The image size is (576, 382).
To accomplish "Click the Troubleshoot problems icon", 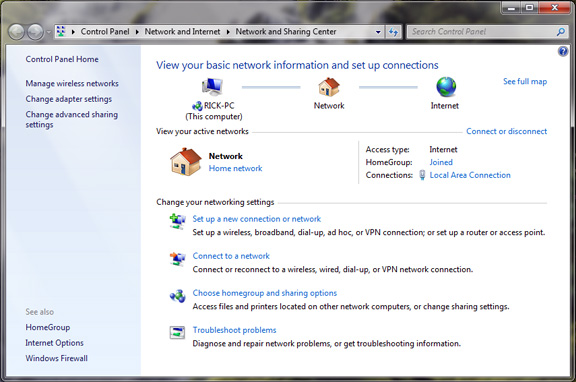I will pos(177,332).
